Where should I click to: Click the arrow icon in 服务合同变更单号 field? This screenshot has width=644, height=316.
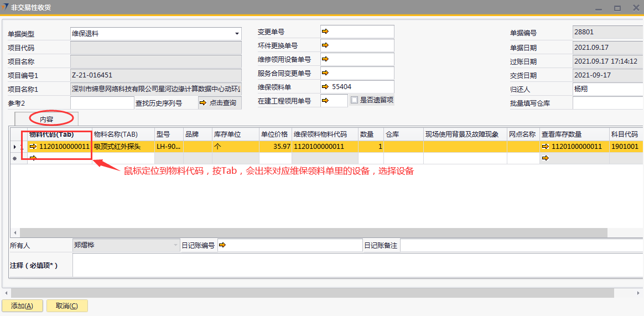[x=325, y=72]
